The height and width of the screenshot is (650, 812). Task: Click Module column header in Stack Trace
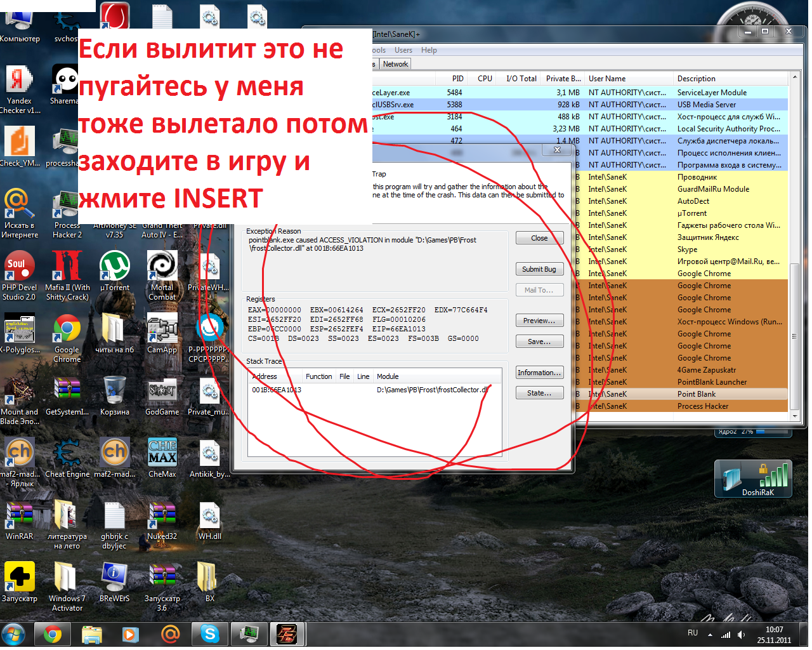(436, 377)
